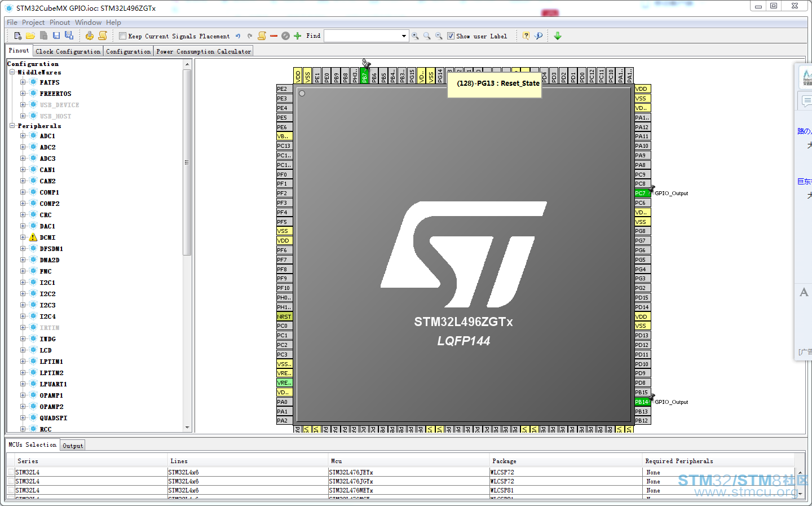The width and height of the screenshot is (812, 506).
Task: Click the ADC1 peripheral icon
Action: pyautogui.click(x=33, y=136)
